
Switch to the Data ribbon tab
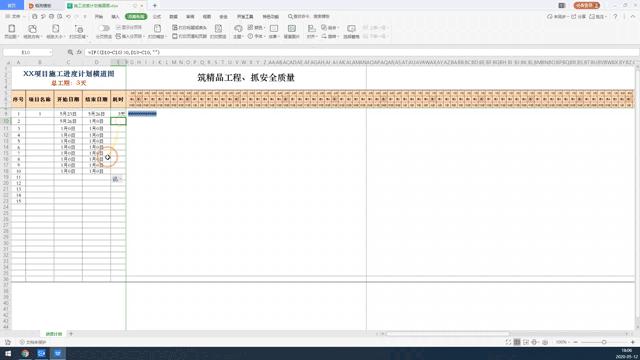click(173, 17)
